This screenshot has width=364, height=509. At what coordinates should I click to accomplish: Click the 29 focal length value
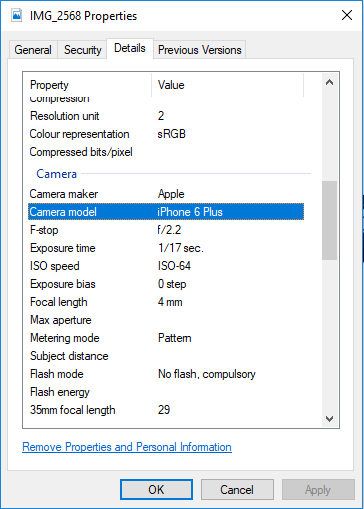pos(164,410)
